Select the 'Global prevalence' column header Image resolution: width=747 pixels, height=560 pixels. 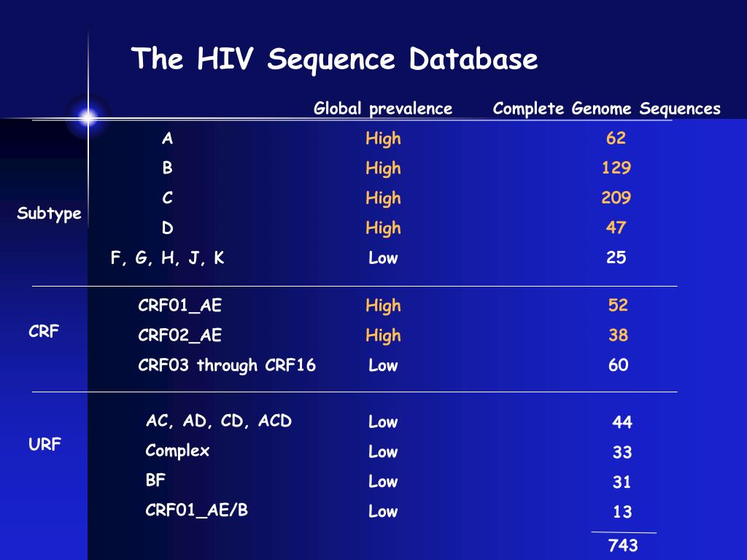tap(383, 109)
